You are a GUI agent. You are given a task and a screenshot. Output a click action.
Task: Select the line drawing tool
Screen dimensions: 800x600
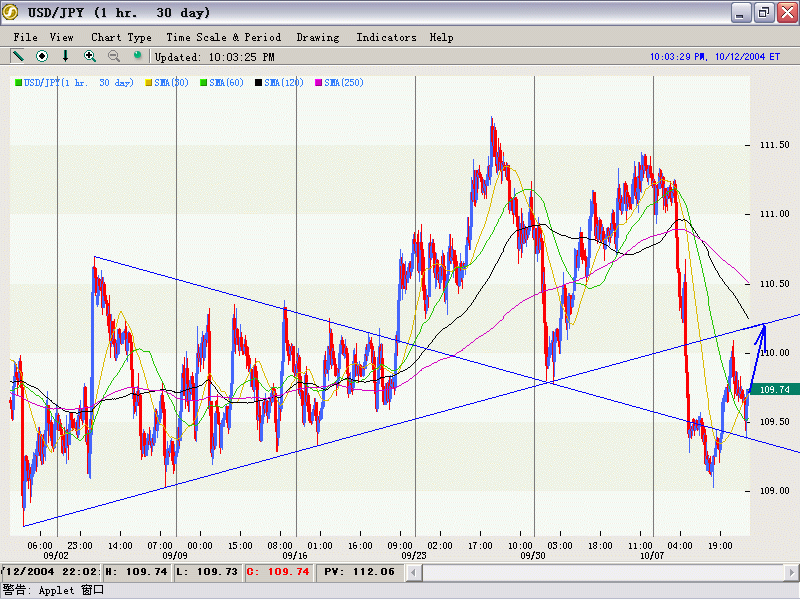point(18,56)
